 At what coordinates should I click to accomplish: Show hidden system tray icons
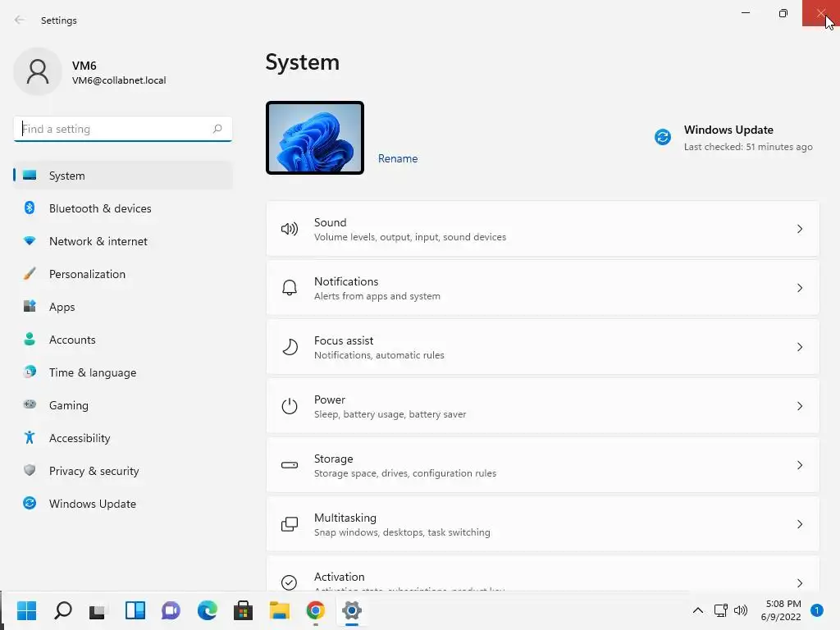pos(698,610)
